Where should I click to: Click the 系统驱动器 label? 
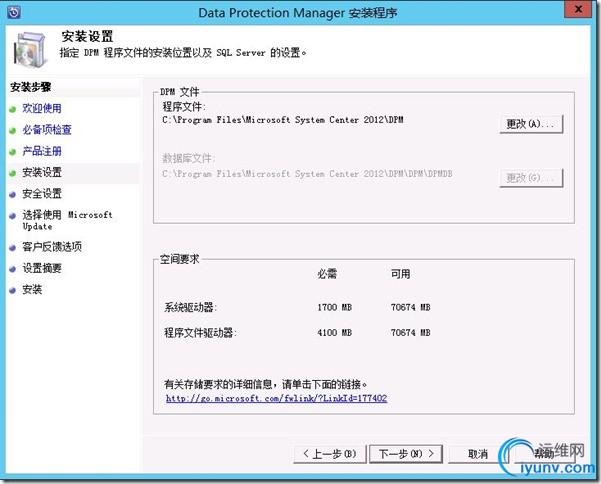click(x=190, y=307)
